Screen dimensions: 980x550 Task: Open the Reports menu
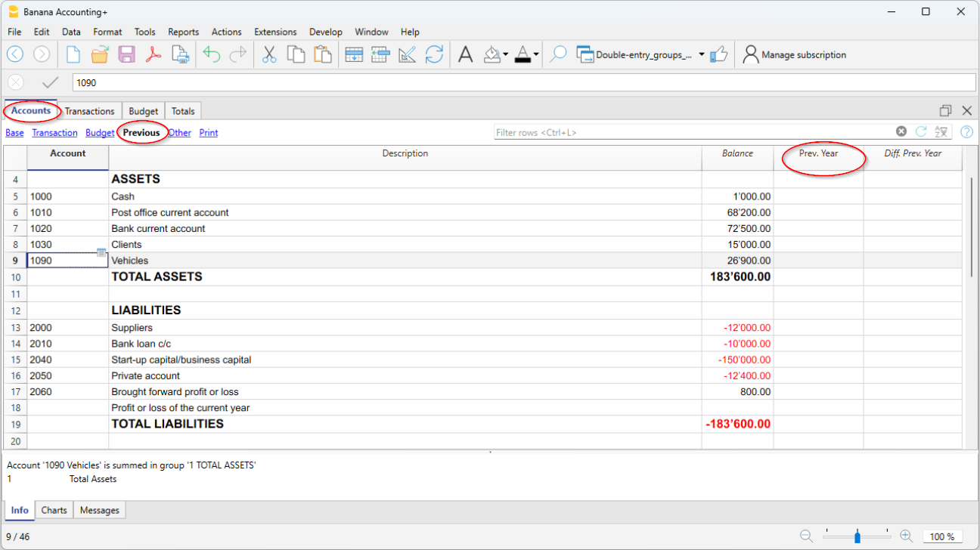183,32
